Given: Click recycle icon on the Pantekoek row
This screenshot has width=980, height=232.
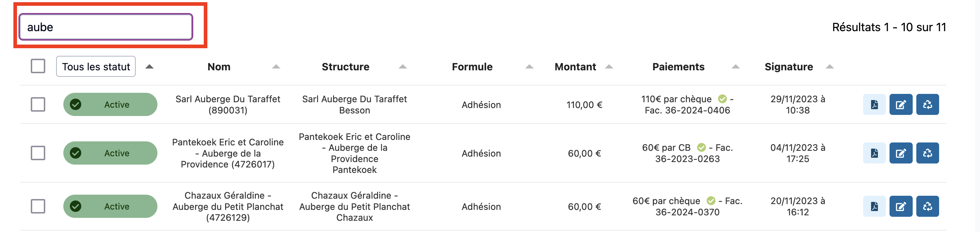Looking at the screenshot, I should (x=927, y=153).
